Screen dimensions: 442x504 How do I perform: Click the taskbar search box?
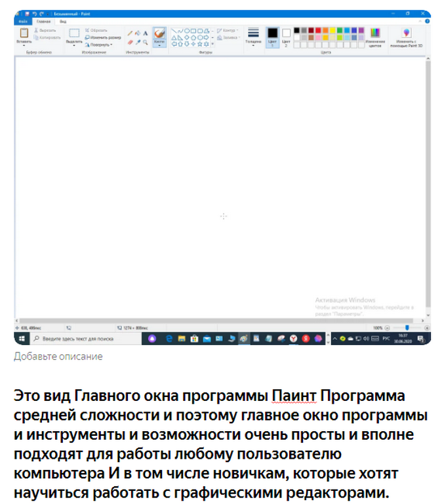point(86,339)
